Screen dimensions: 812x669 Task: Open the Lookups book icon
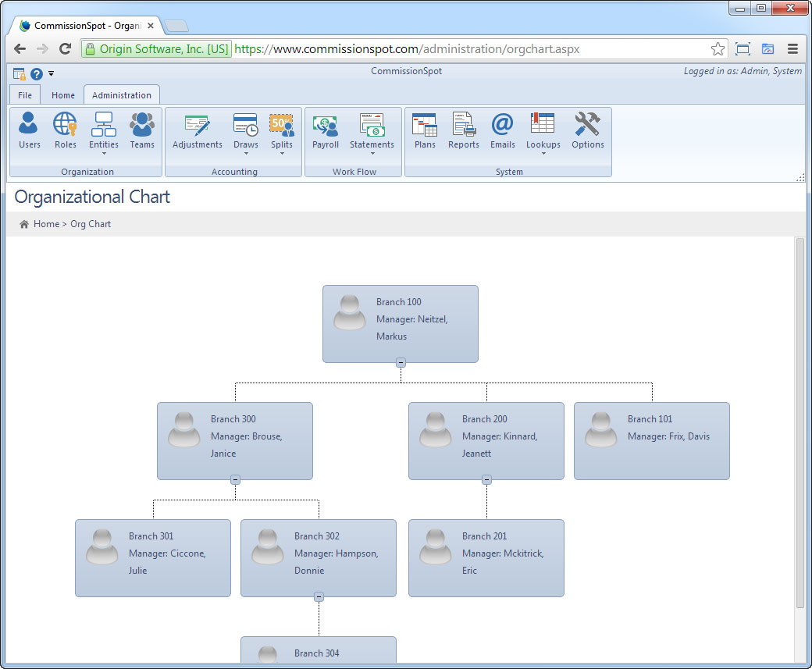(x=543, y=124)
